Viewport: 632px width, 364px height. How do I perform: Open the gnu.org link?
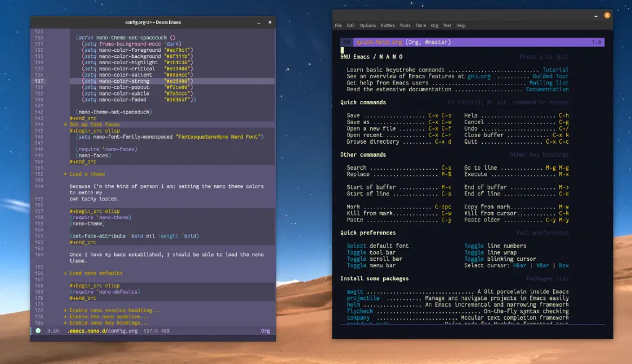click(479, 76)
